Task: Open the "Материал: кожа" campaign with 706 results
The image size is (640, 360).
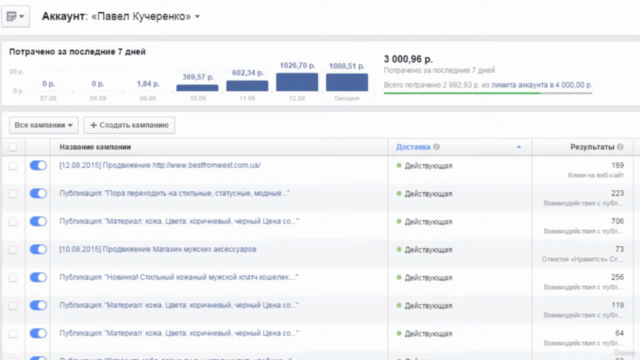Action: [179, 221]
